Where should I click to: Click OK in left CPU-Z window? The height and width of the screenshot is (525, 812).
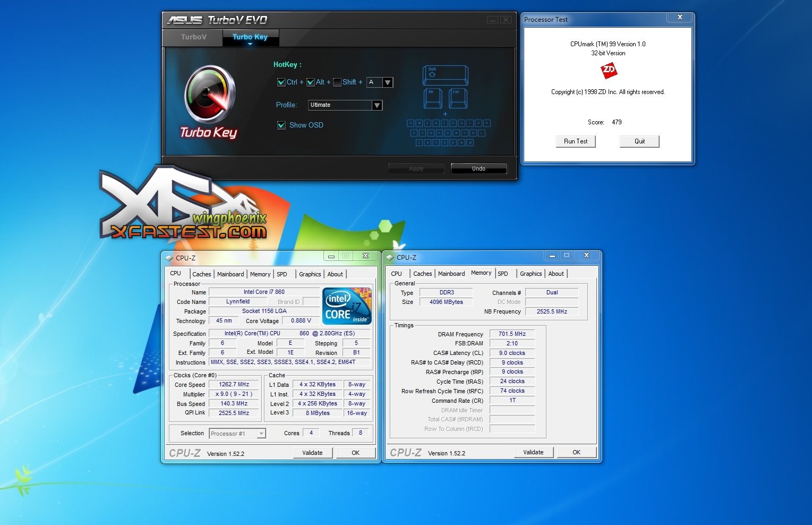click(356, 453)
